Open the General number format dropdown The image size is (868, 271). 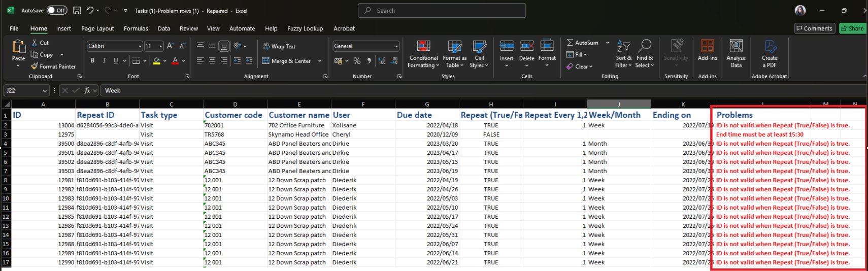tap(396, 46)
